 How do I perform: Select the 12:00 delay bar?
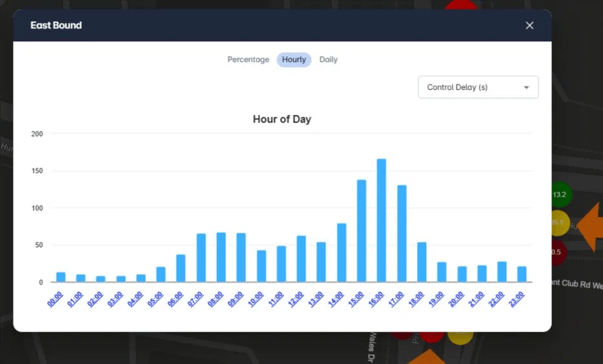pos(301,259)
